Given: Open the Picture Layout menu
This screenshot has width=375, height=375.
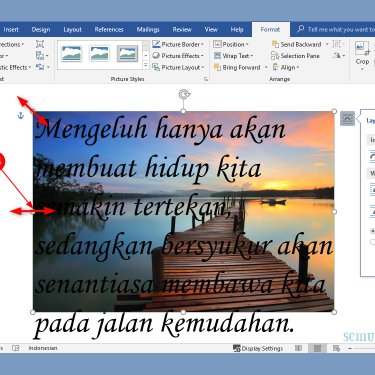Looking at the screenshot, I should pyautogui.click(x=178, y=67).
